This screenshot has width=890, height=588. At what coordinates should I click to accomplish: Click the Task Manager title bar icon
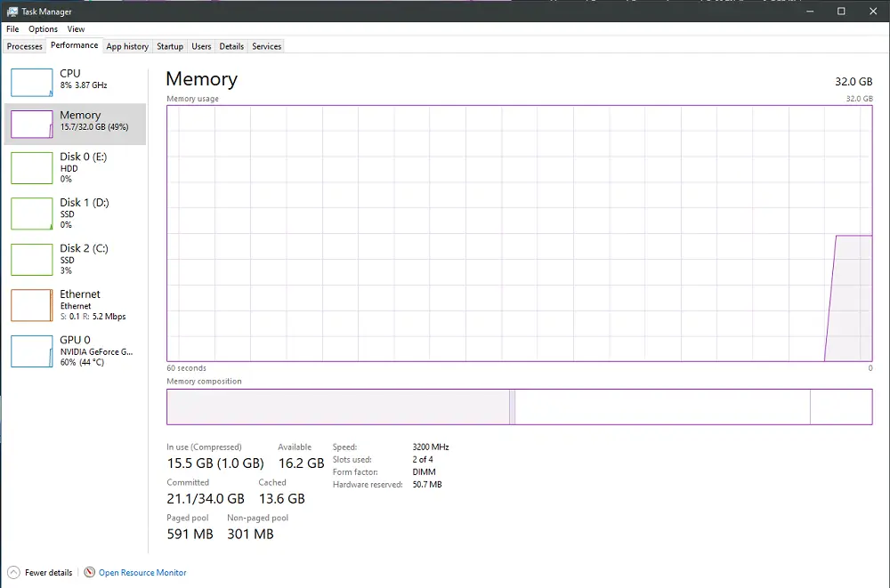[12, 12]
